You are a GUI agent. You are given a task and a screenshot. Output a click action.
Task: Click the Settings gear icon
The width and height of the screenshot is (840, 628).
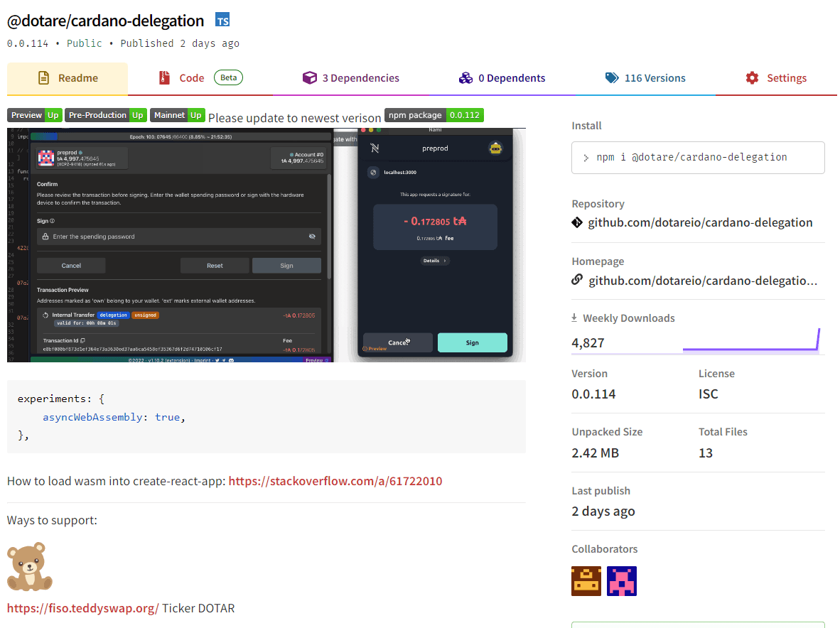tap(752, 78)
